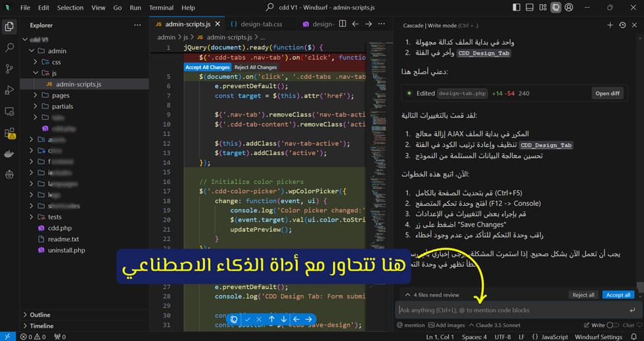
Task: Click the floating toolbar reject X
Action: (x=259, y=319)
